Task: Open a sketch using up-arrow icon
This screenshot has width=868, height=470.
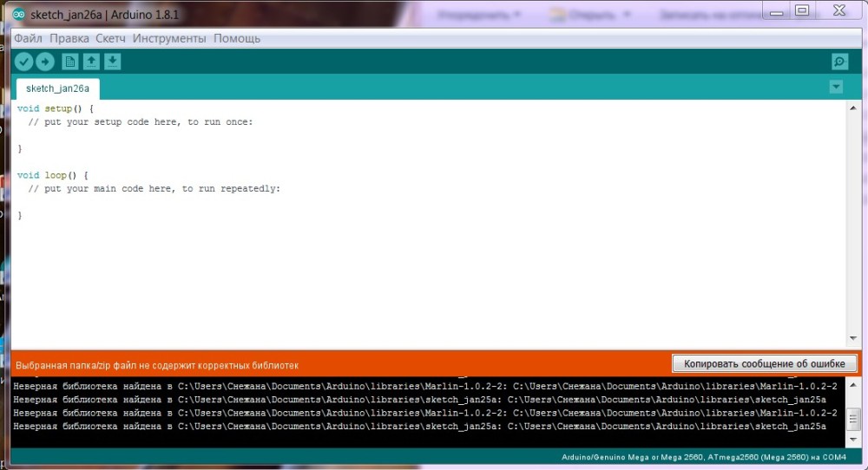Action: (x=91, y=62)
